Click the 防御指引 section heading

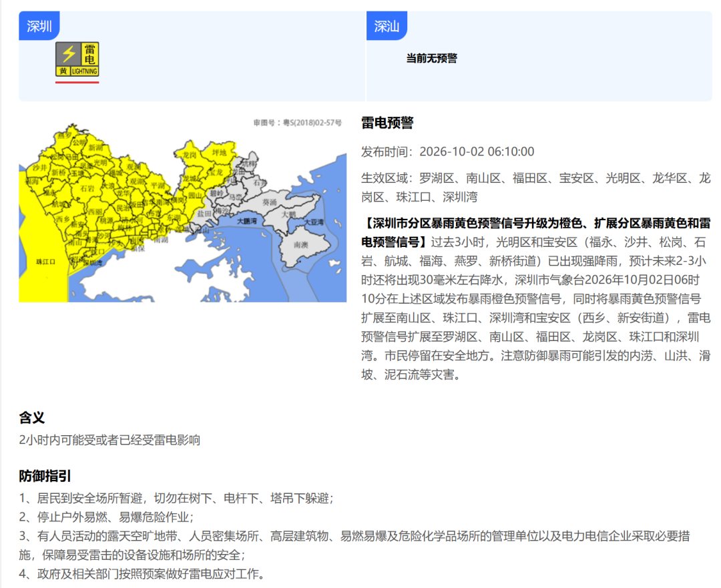coord(45,476)
